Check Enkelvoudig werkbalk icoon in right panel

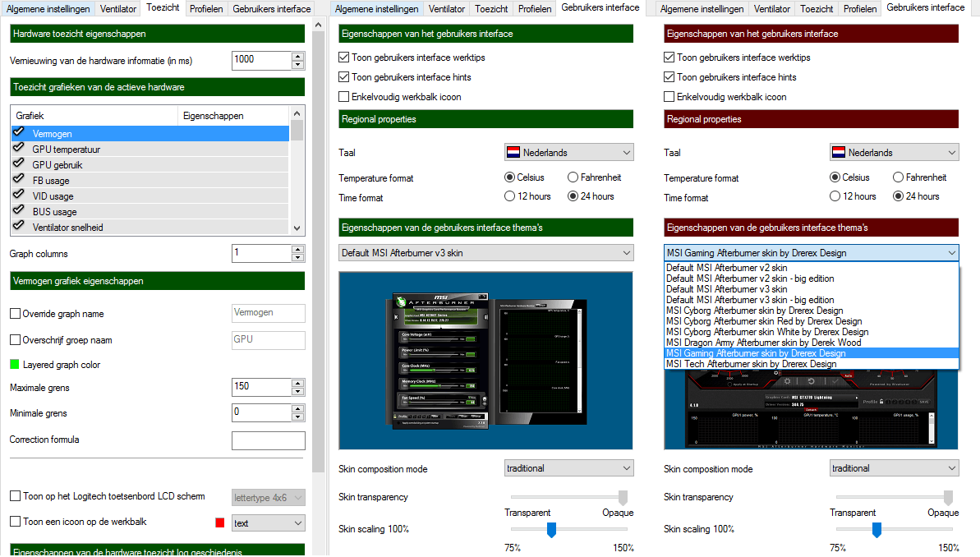tap(669, 97)
